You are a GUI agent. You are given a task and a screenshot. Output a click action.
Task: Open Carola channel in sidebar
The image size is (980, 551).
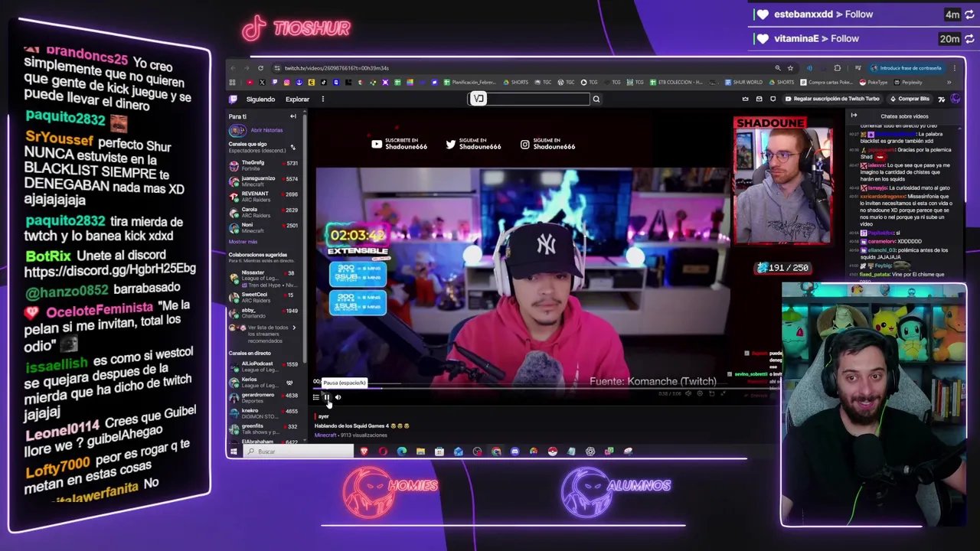tap(264, 211)
